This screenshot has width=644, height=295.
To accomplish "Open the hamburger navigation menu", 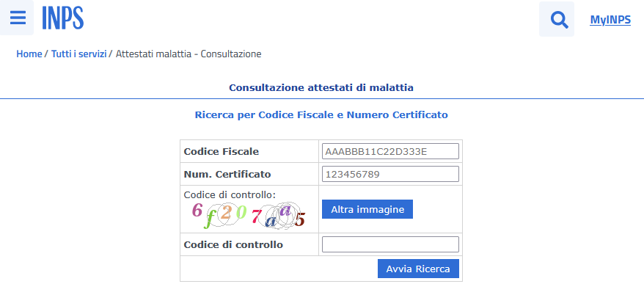I will point(17,18).
